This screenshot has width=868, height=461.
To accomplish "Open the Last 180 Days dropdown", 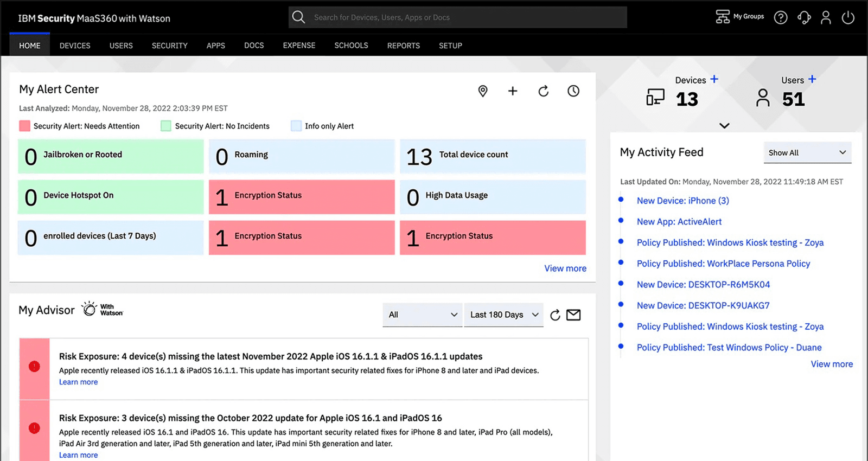I will (x=504, y=315).
